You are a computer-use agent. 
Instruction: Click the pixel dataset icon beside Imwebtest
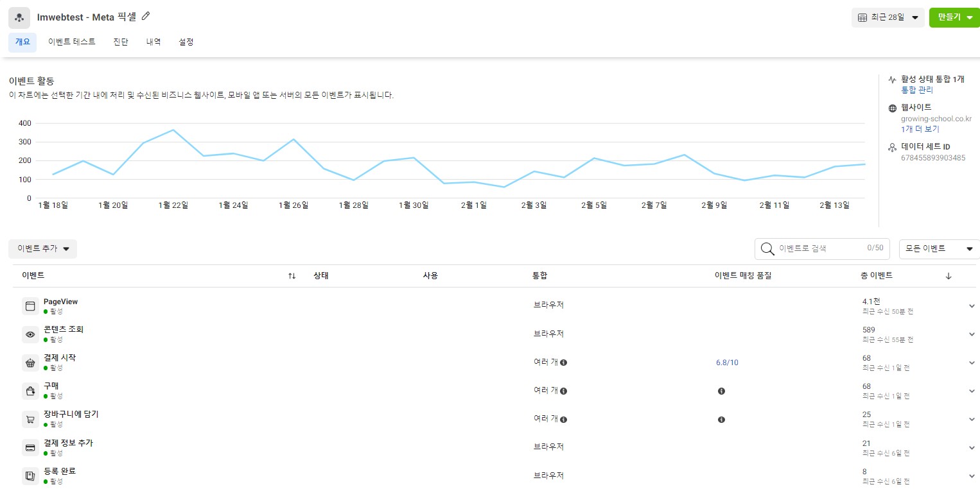pos(19,17)
